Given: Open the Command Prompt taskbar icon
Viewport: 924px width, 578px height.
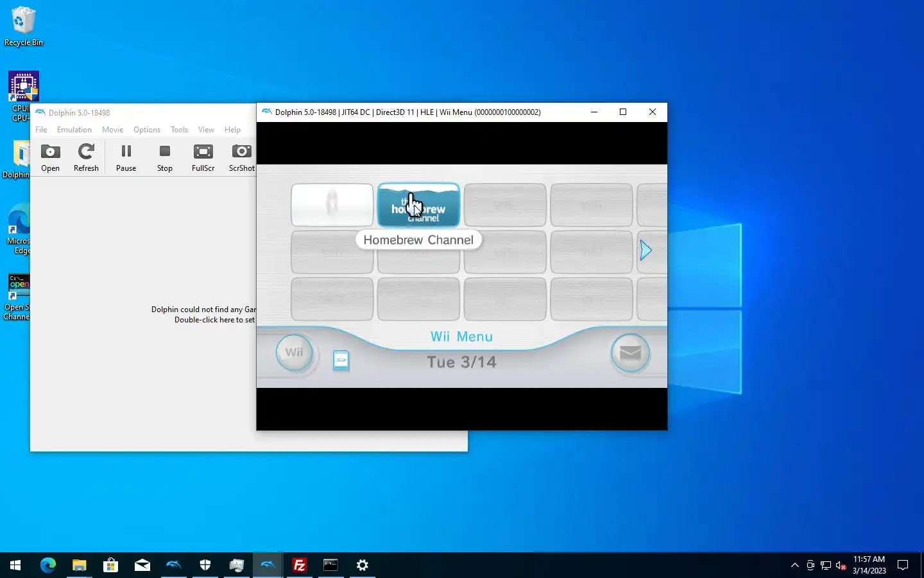Looking at the screenshot, I should click(x=330, y=565).
